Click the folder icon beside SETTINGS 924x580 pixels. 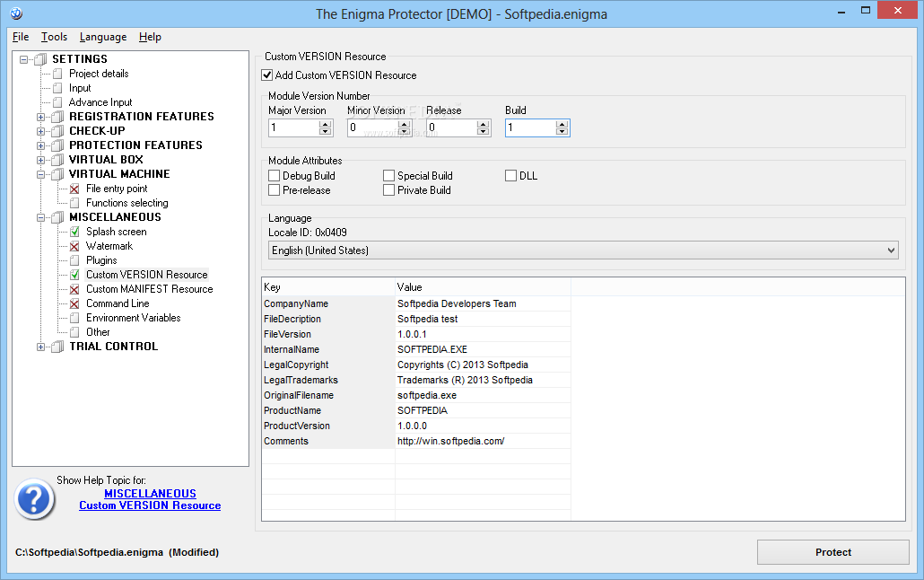[x=40, y=59]
